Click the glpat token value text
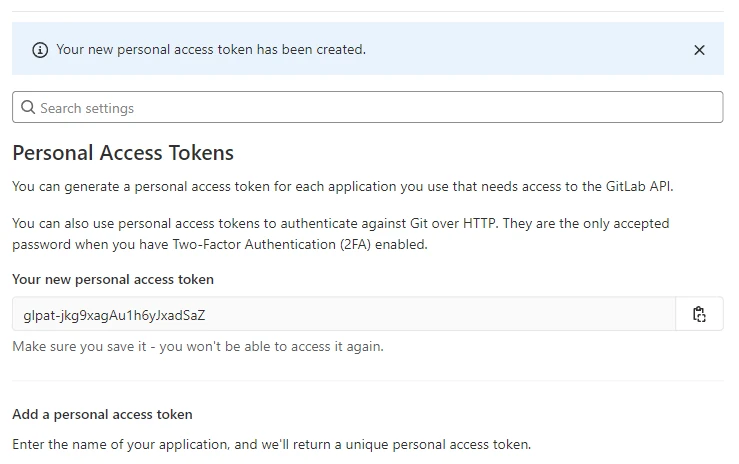 pos(114,314)
